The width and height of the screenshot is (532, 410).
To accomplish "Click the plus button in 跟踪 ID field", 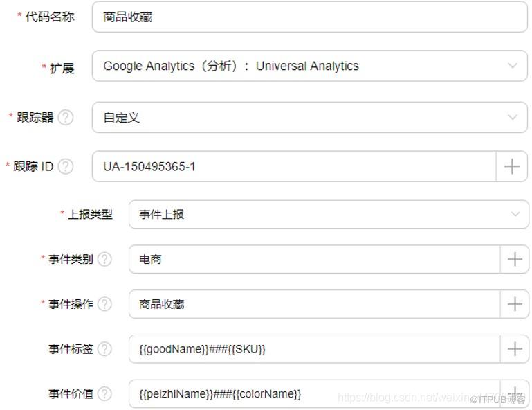I will tap(512, 166).
